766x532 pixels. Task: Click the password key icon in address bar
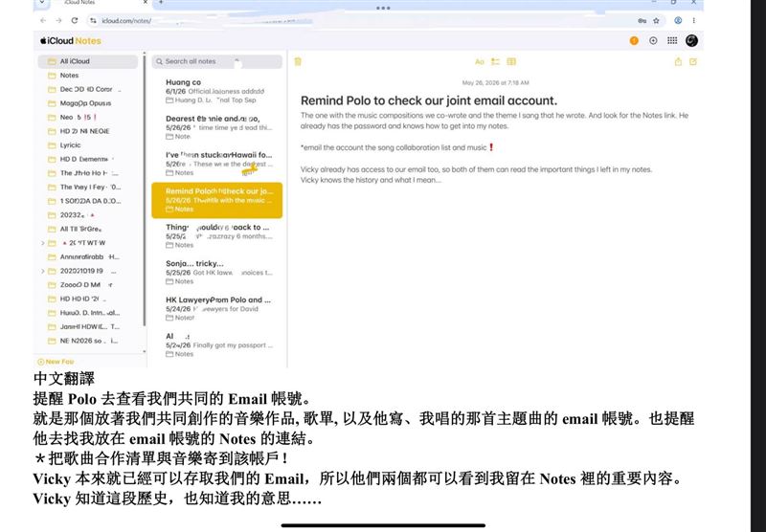click(x=642, y=20)
